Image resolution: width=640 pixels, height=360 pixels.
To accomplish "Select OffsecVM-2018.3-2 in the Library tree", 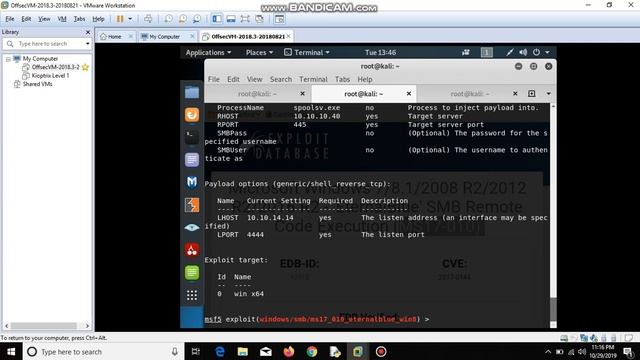I will point(56,67).
